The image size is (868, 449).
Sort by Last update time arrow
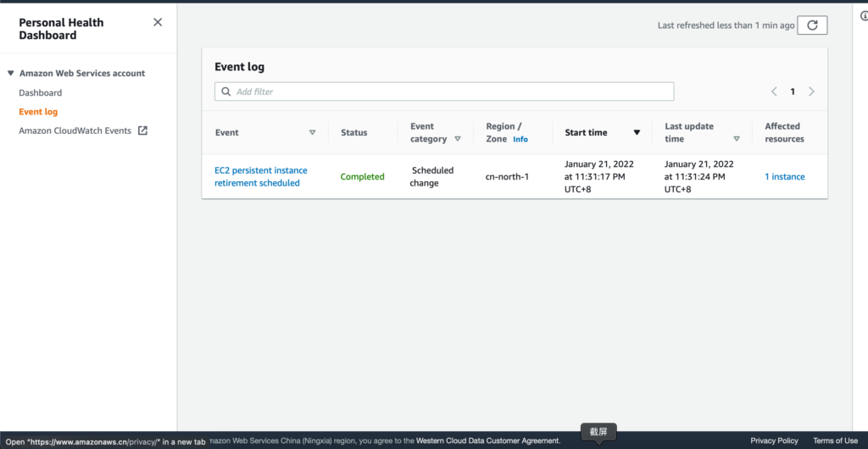coord(737,139)
